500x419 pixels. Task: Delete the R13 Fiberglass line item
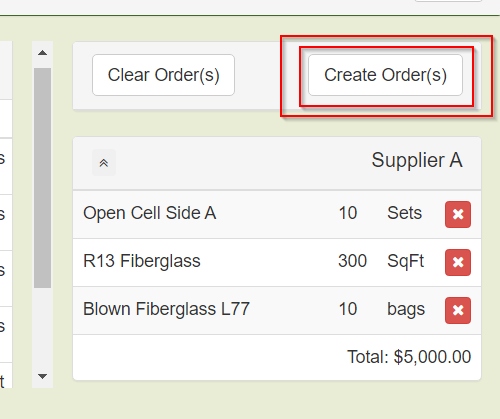click(x=458, y=262)
